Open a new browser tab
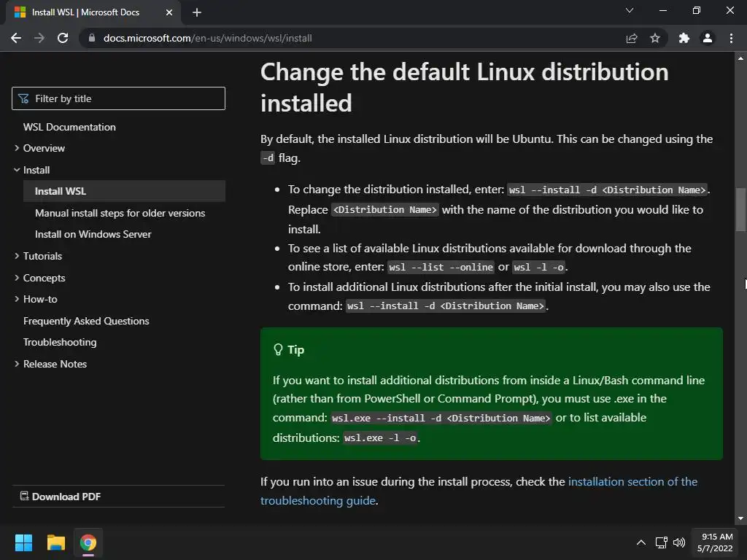Viewport: 747px width, 560px height. click(197, 12)
